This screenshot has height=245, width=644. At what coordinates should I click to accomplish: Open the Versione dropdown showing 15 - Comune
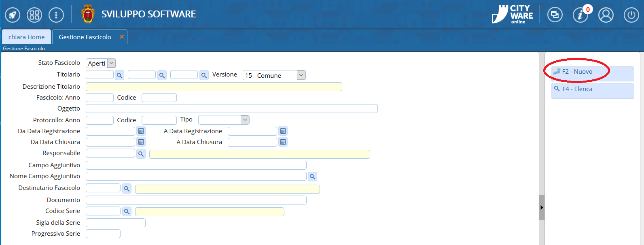[301, 75]
